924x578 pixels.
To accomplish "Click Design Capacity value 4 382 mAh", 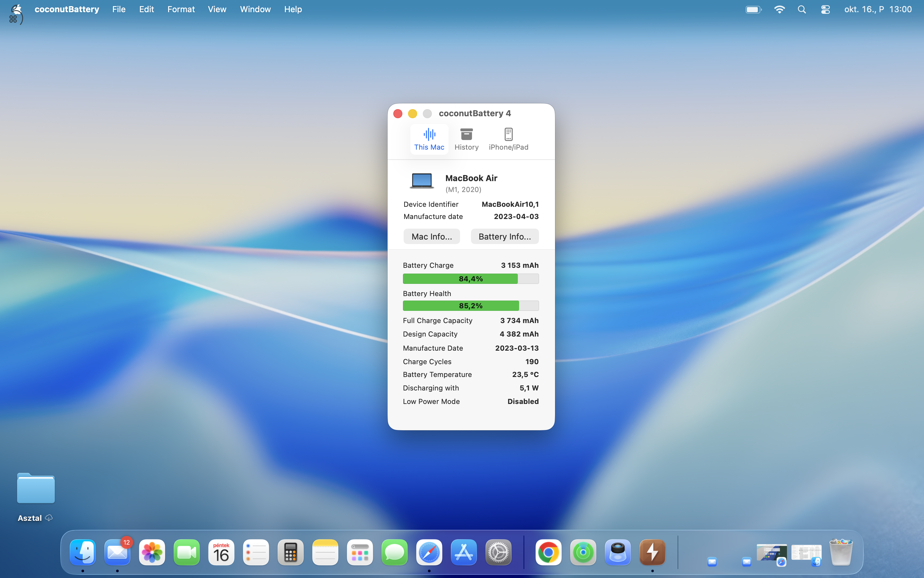I will pyautogui.click(x=519, y=334).
